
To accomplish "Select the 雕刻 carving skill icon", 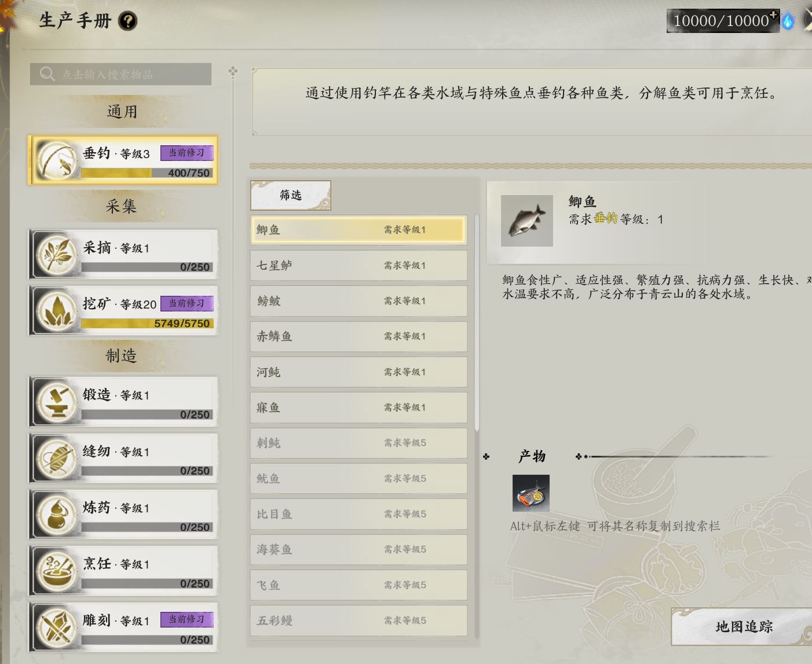I will click(56, 627).
